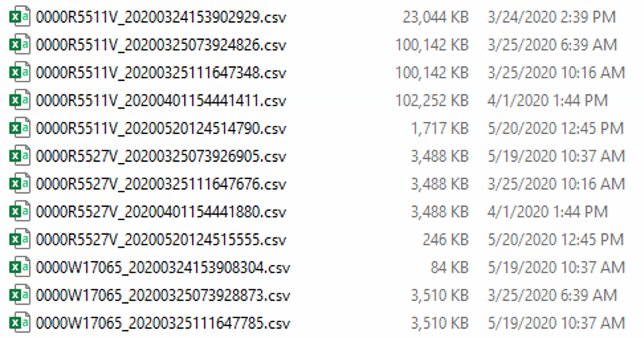
Task: Select the icon of 0000R5511V_20200325111647348.csv
Action: tap(19, 73)
